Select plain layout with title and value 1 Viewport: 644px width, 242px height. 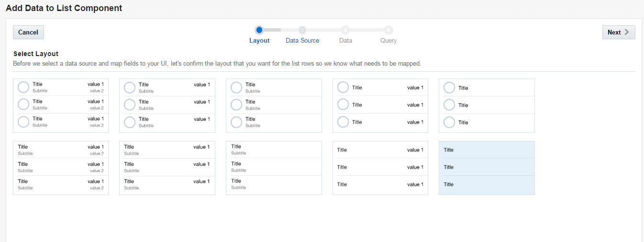pos(380,168)
